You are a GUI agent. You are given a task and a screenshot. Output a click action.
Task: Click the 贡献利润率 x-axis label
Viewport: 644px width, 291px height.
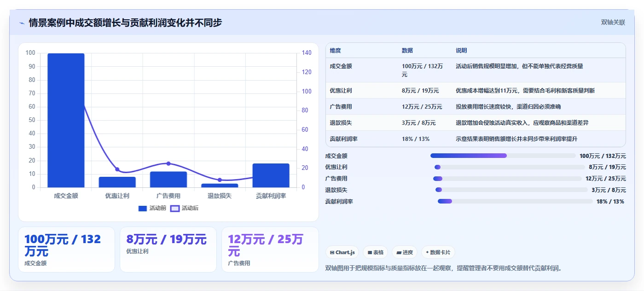pos(271,196)
